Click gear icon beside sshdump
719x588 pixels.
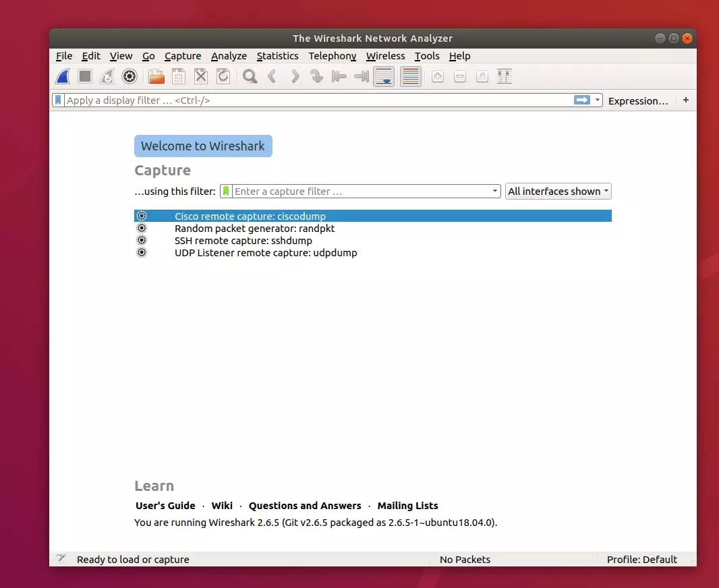pos(142,240)
